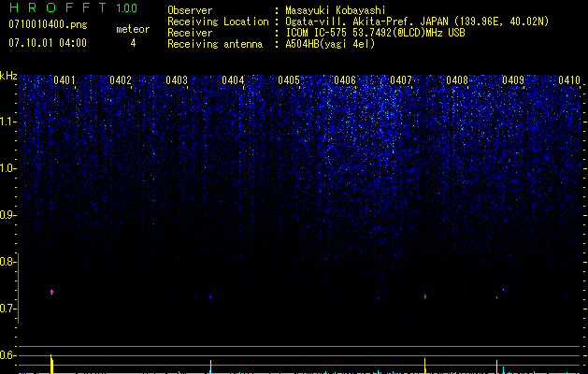Image resolution: width=588 pixels, height=374 pixels.
Task: Click the meteor count value 4
Action: pos(133,43)
